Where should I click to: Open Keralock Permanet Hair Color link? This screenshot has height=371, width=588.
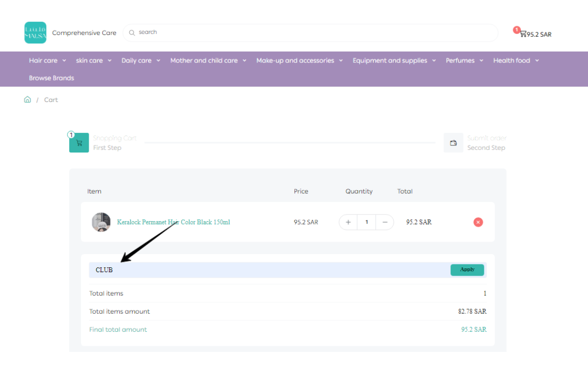173,222
